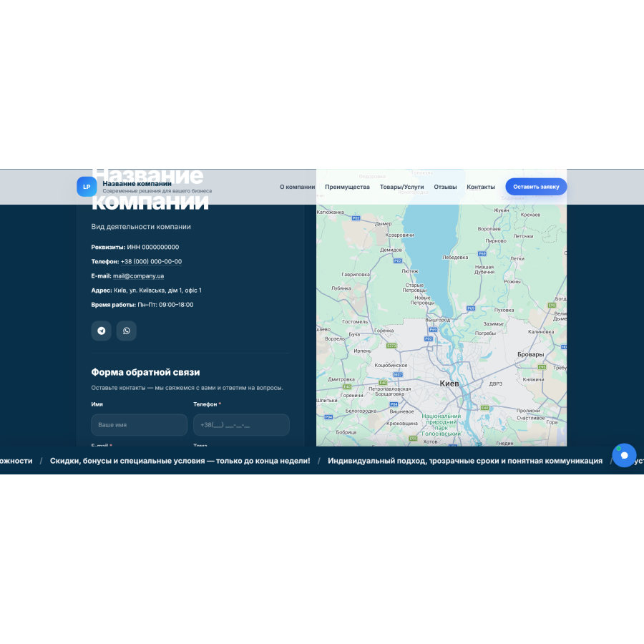Focus the Ваше имя input field
The height and width of the screenshot is (644, 644).
coord(140,424)
